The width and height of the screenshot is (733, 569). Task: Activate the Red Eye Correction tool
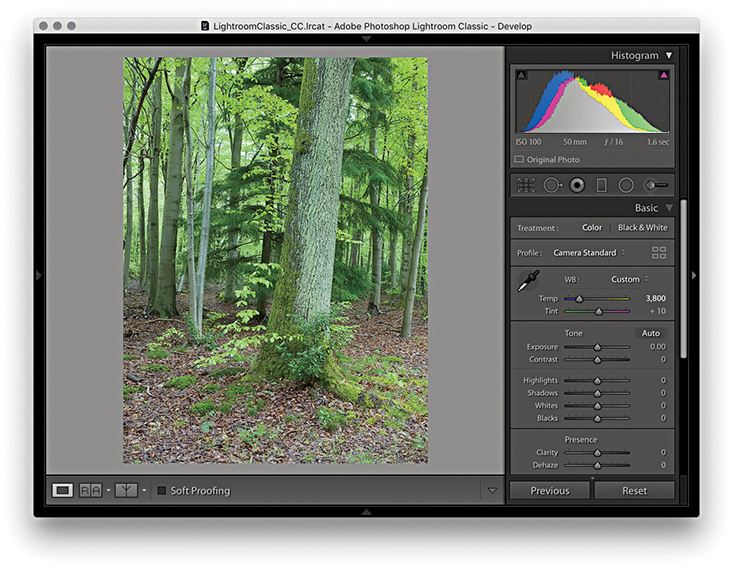click(577, 185)
